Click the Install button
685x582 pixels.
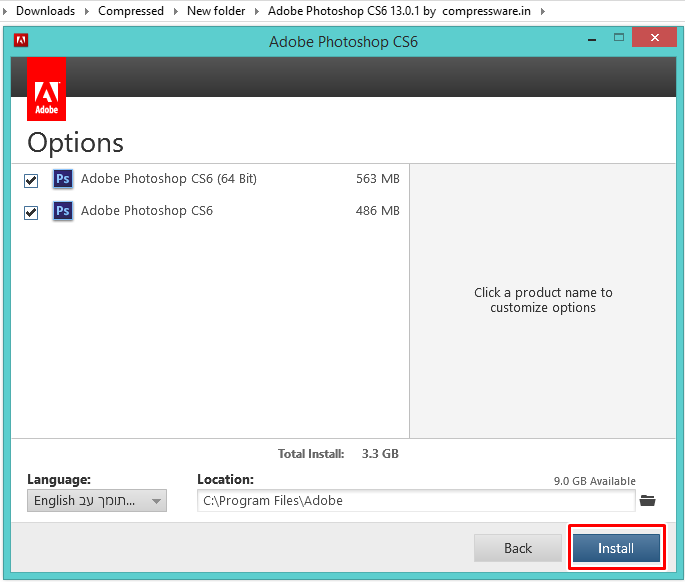[x=616, y=548]
